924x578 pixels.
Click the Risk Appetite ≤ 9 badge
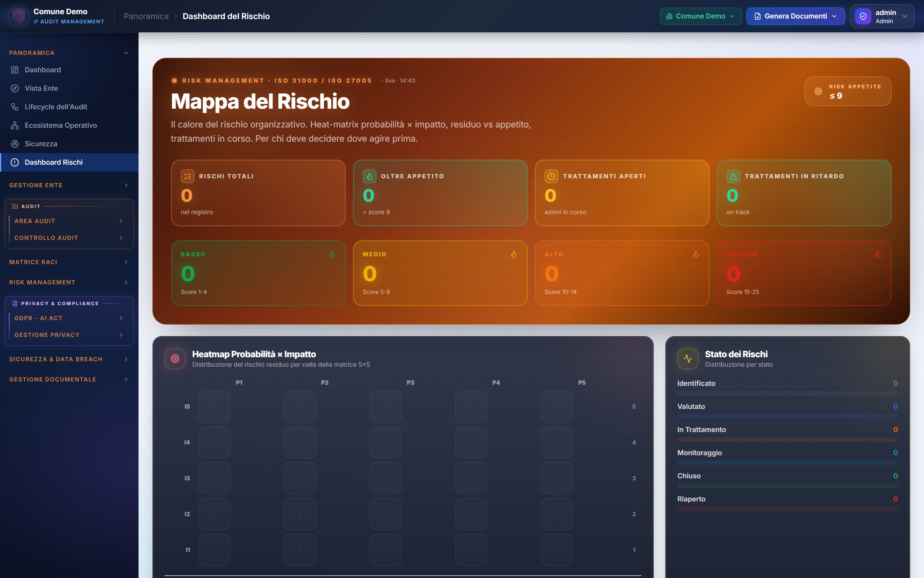(x=848, y=91)
